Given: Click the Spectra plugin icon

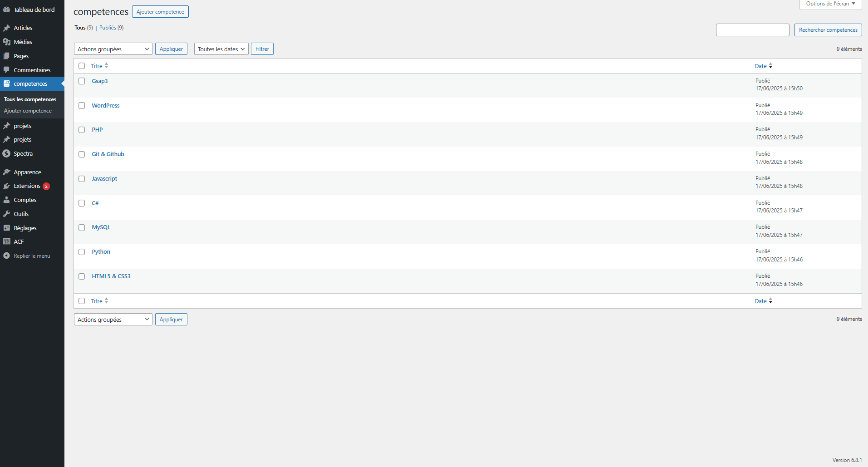Looking at the screenshot, I should pos(6,153).
